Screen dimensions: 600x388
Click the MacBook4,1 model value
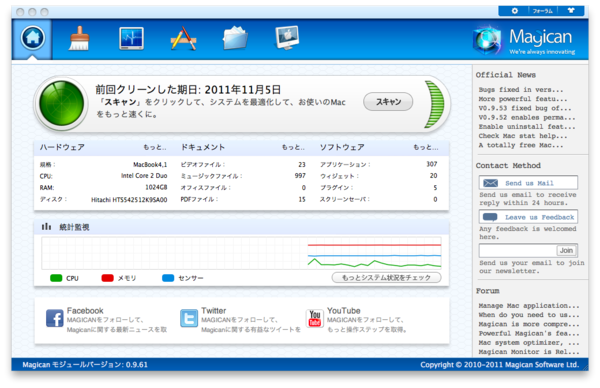pyautogui.click(x=150, y=165)
